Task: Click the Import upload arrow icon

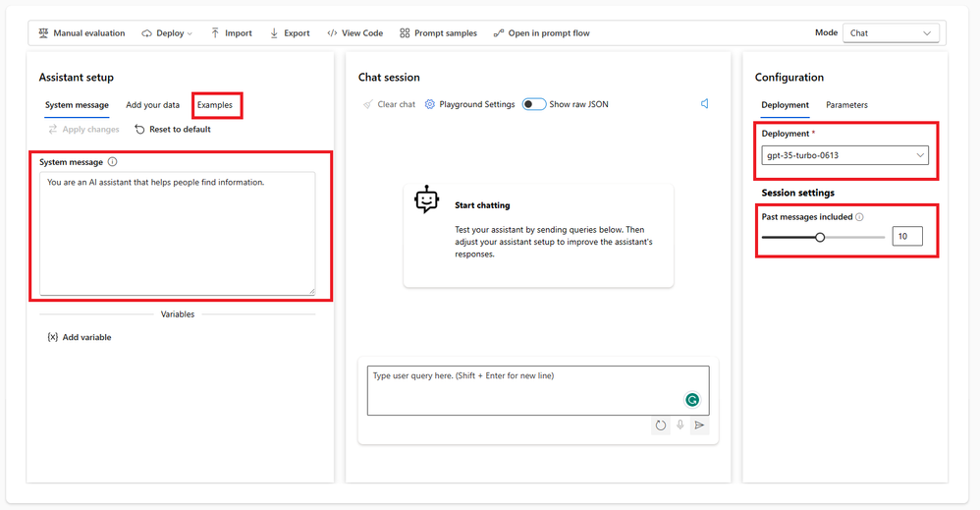Action: click(215, 32)
